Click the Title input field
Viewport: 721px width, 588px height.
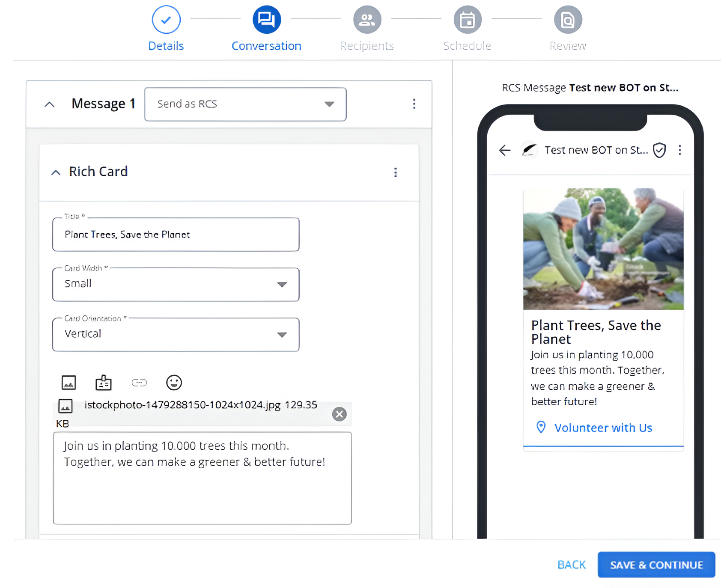(176, 234)
